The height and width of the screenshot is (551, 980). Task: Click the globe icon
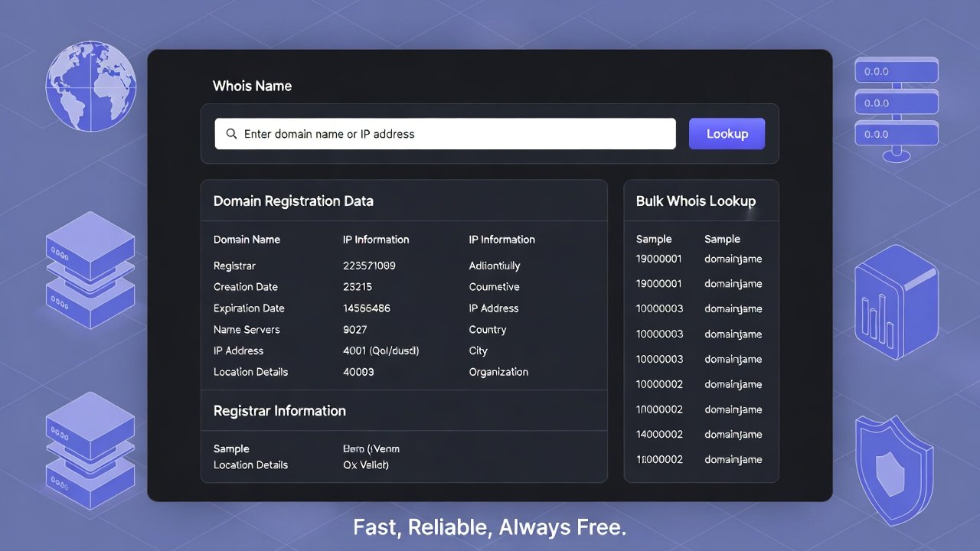click(90, 86)
